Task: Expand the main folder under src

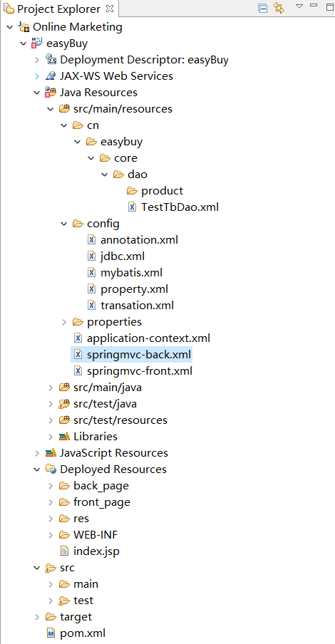Action: pyautogui.click(x=51, y=584)
